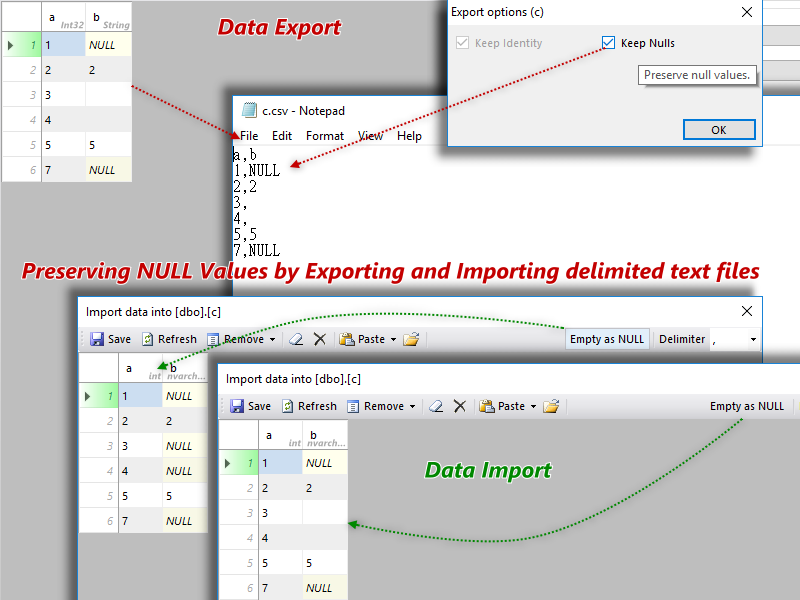Click the Save floppy icon in back import window
This screenshot has width=800, height=600.
point(97,339)
